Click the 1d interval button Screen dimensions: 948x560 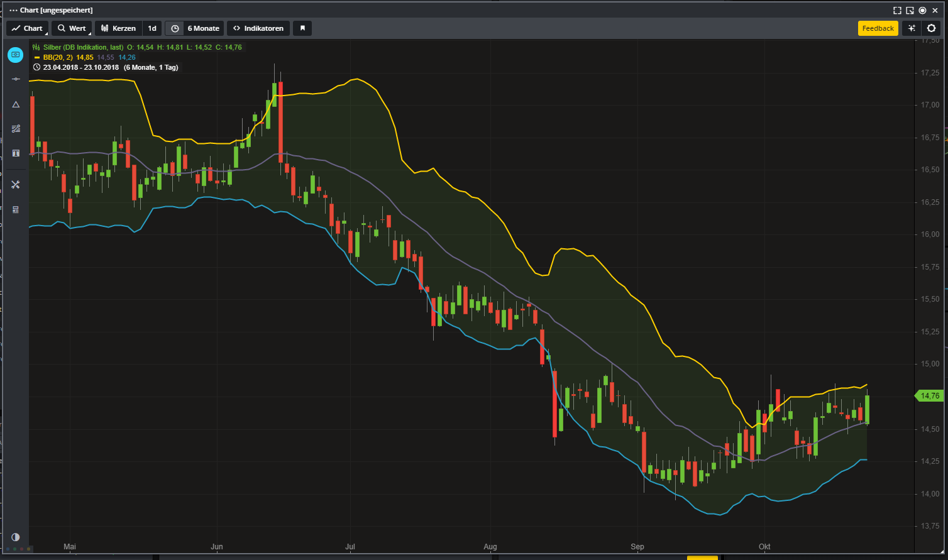[x=152, y=28]
